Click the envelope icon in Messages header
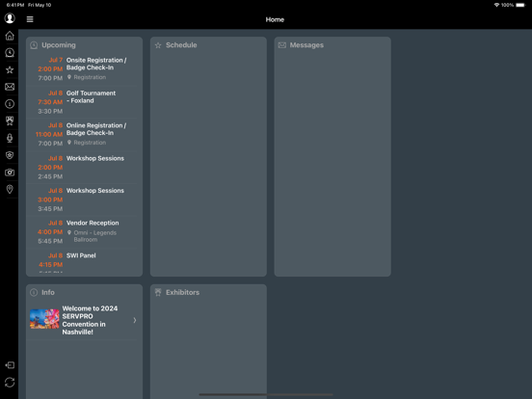This screenshot has height=399, width=532. click(x=282, y=45)
